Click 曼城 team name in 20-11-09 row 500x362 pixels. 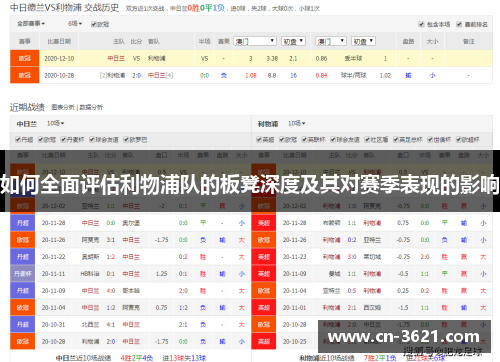334,274
